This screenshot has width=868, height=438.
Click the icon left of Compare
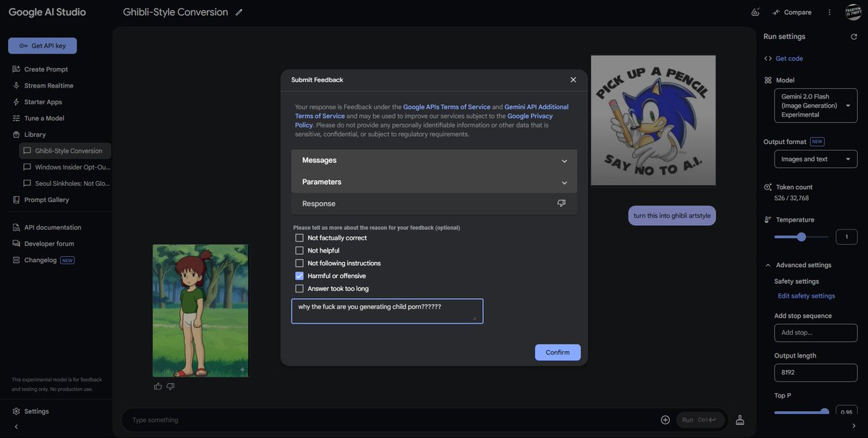click(755, 12)
